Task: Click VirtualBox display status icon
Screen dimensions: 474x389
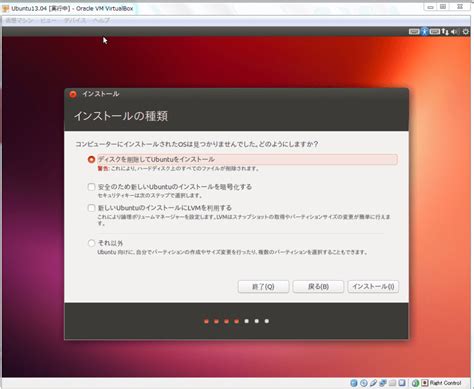Action: click(x=402, y=383)
